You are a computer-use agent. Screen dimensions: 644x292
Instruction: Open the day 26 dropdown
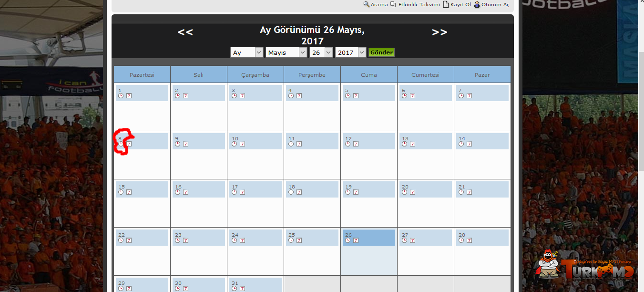point(321,52)
